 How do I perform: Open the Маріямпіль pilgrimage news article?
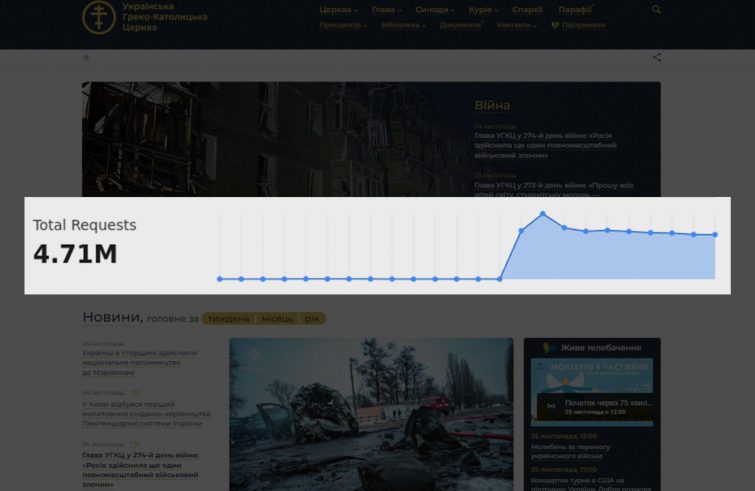(x=140, y=362)
